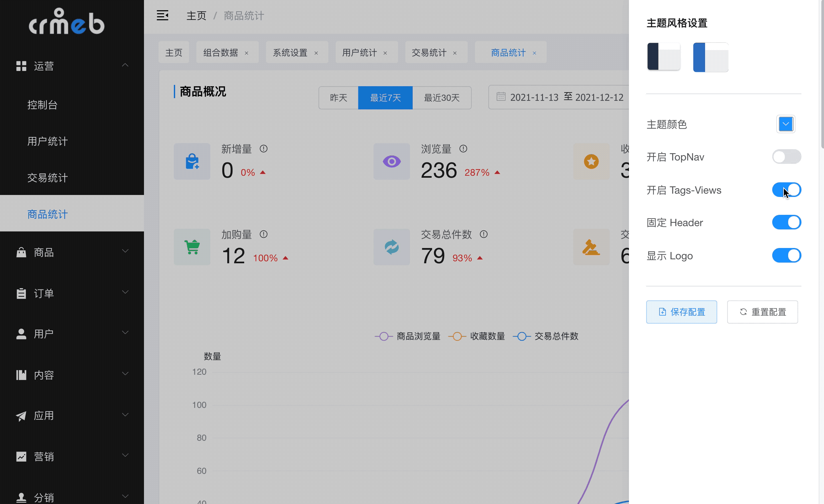824x504 pixels.
Task: Open the 主题颜色 color dropdown
Action: (786, 124)
